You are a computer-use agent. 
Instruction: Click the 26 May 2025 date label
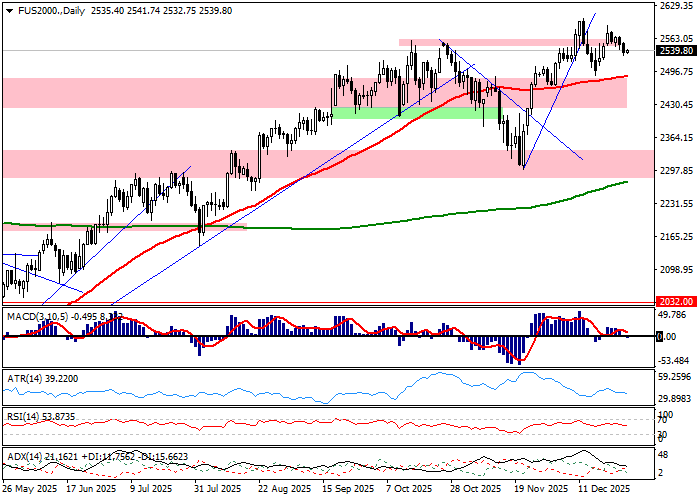[x=30, y=489]
